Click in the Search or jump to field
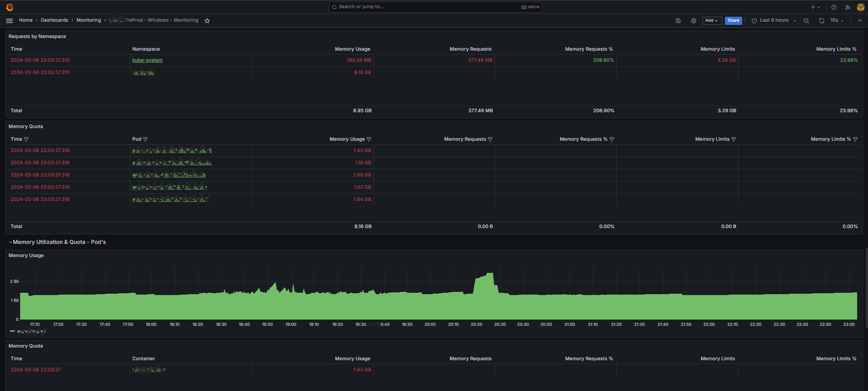 [x=435, y=7]
